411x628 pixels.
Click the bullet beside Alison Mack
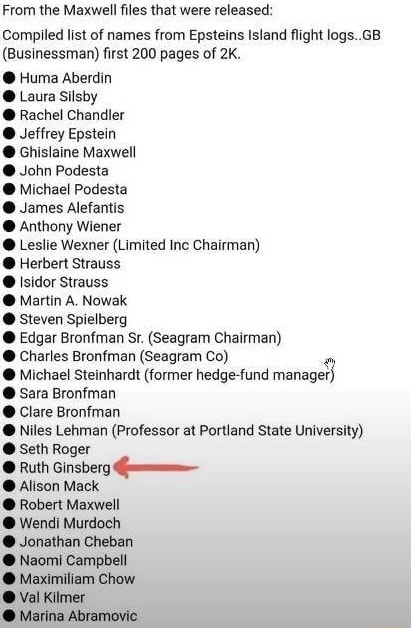pos(9,486)
